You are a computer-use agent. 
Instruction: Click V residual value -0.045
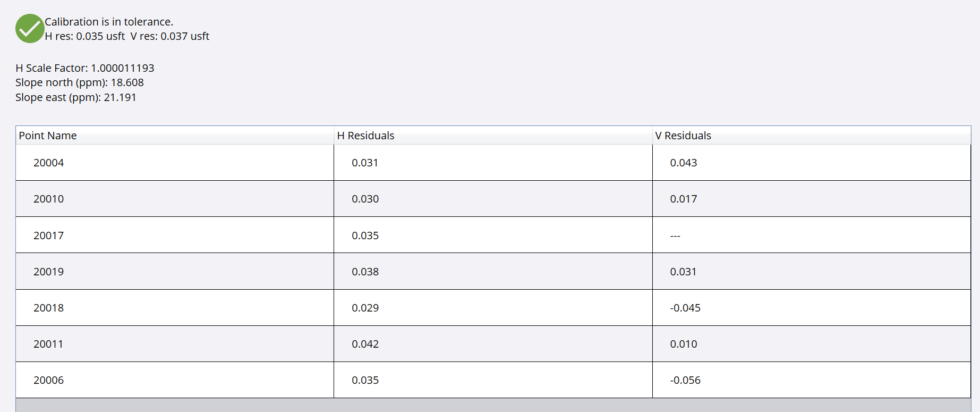coord(685,308)
